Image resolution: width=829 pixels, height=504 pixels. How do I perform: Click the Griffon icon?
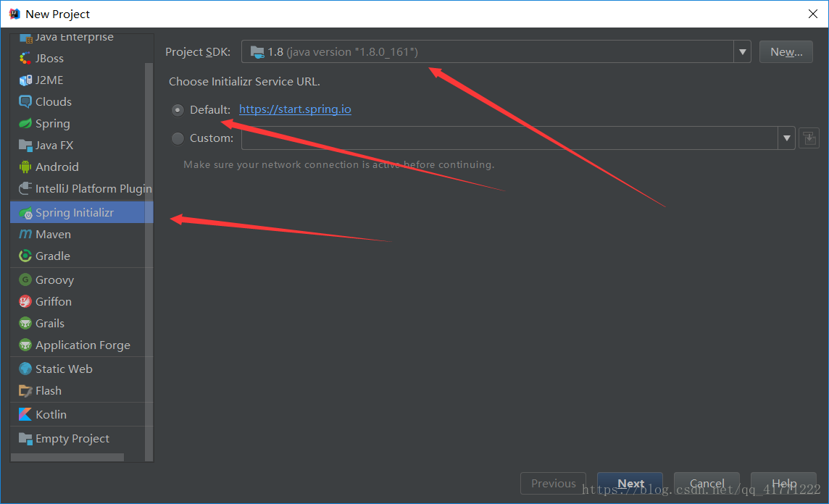(x=25, y=302)
